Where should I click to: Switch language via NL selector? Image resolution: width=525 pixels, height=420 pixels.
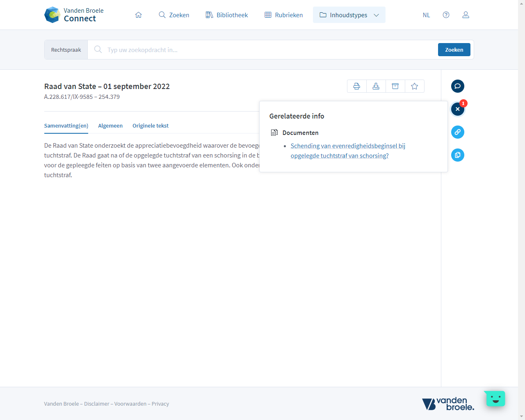tap(427, 15)
